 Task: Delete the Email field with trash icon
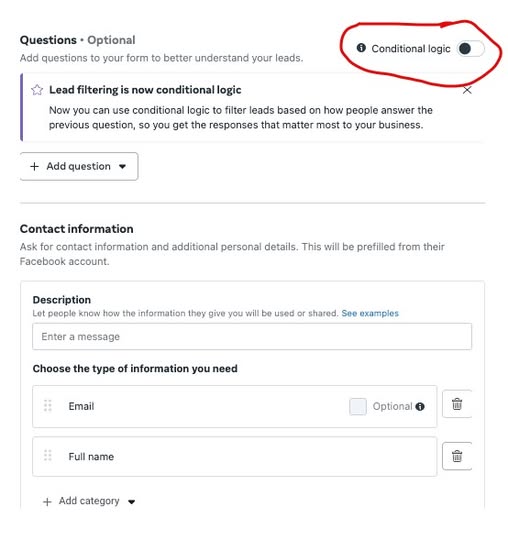(x=457, y=404)
